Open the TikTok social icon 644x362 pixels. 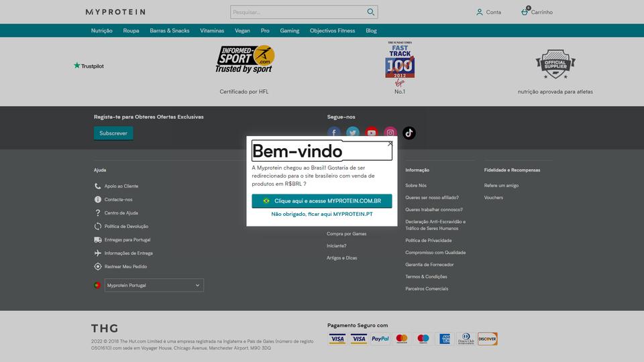pos(409,133)
